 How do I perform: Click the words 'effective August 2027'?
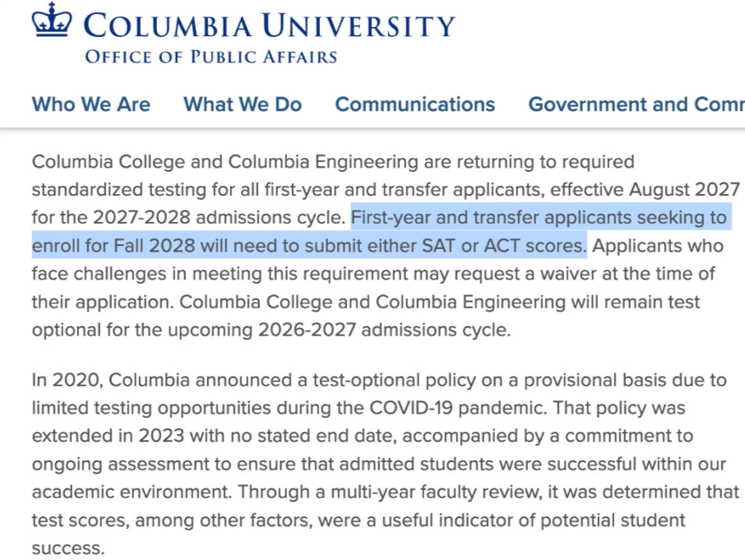[645, 189]
